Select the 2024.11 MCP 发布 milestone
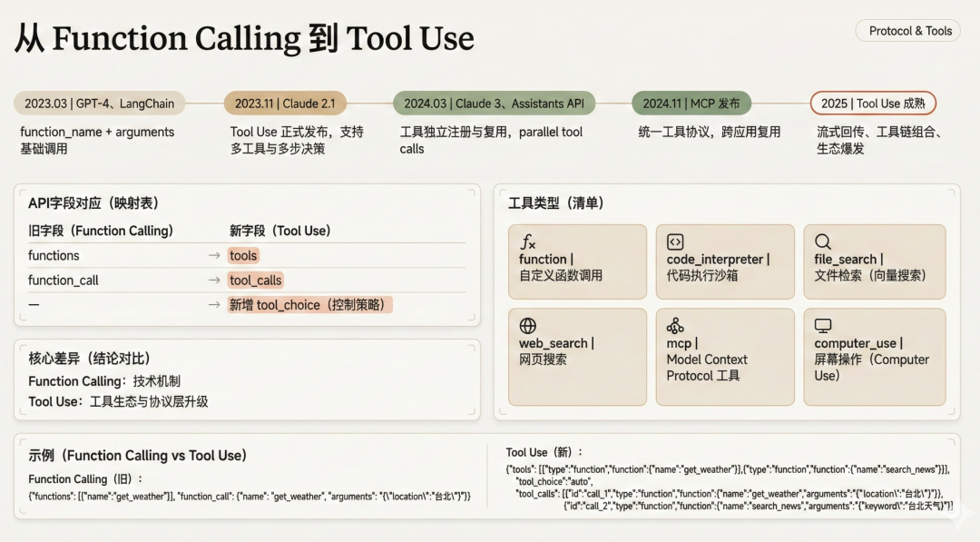The image size is (980, 542). (691, 103)
